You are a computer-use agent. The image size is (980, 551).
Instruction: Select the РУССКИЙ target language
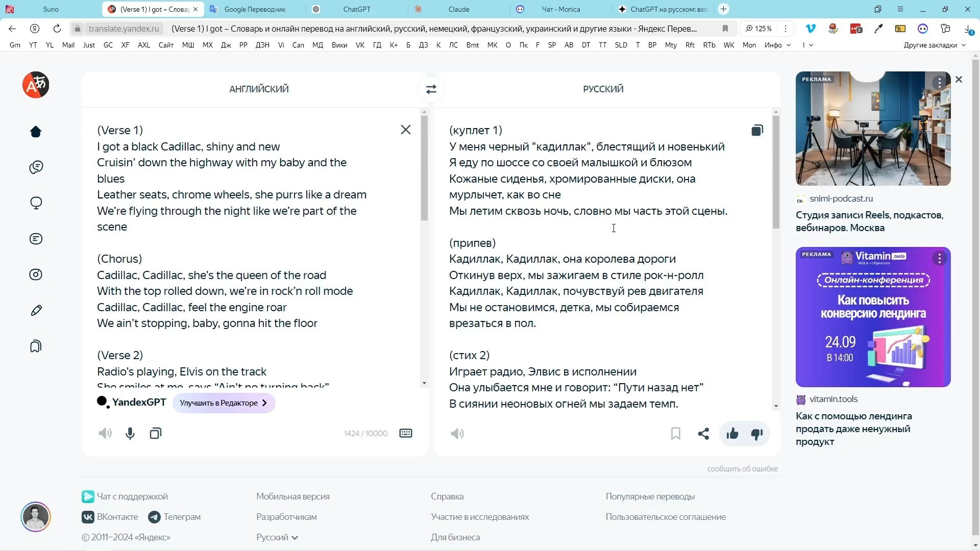click(x=603, y=89)
